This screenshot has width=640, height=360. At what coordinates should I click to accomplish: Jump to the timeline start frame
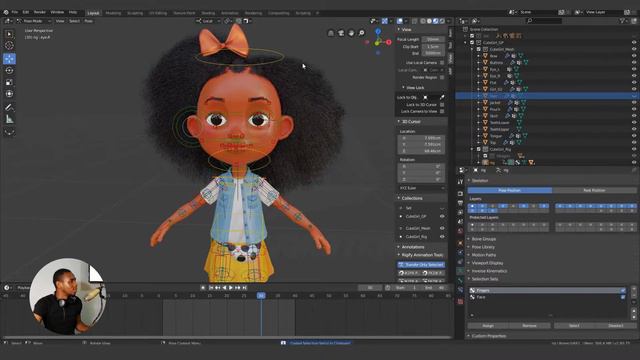211,288
